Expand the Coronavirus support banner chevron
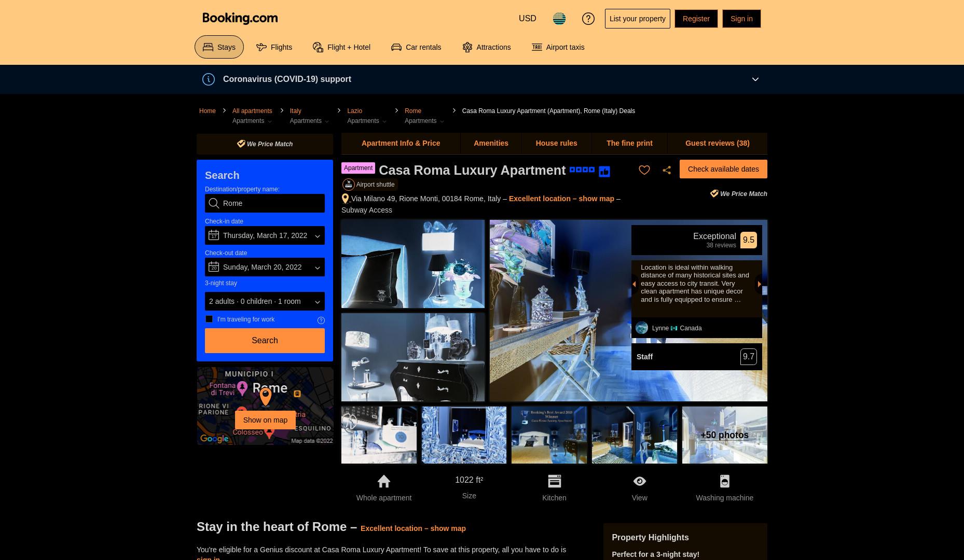 (x=755, y=79)
